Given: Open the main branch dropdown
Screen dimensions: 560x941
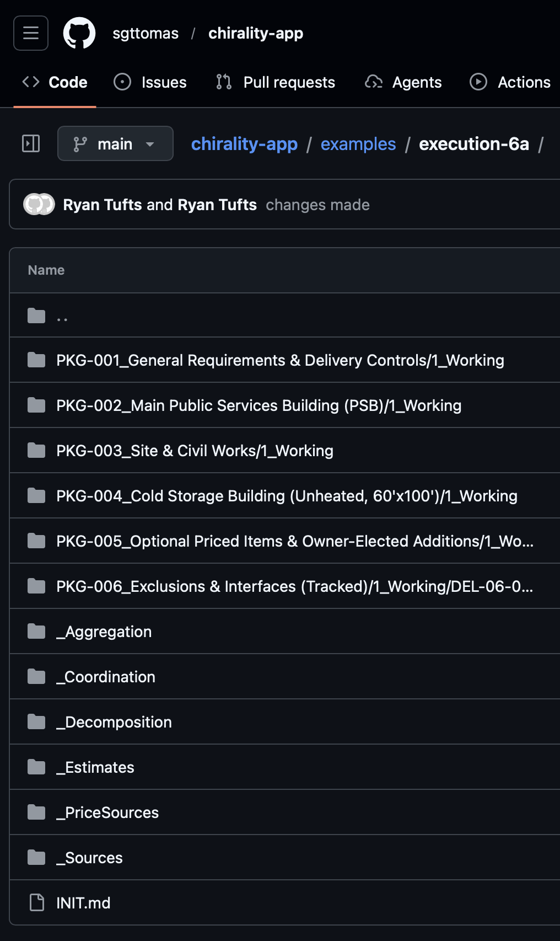Looking at the screenshot, I should click(x=115, y=143).
